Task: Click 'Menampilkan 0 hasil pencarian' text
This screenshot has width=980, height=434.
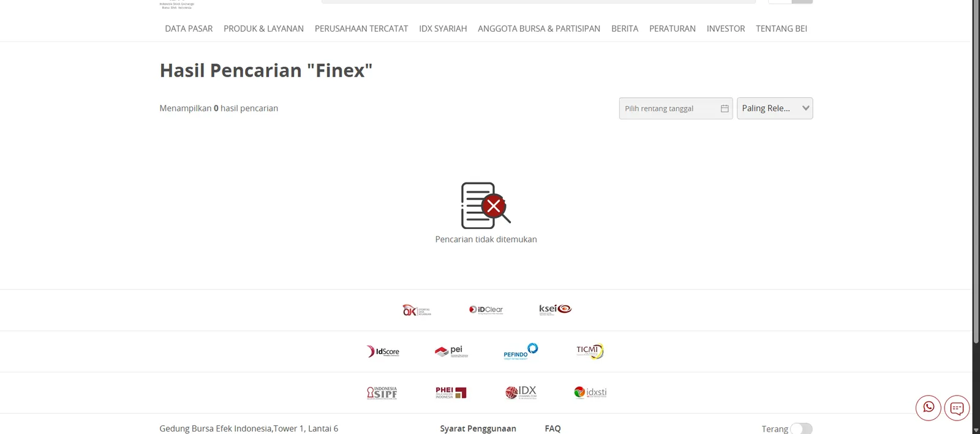Action: tap(219, 108)
